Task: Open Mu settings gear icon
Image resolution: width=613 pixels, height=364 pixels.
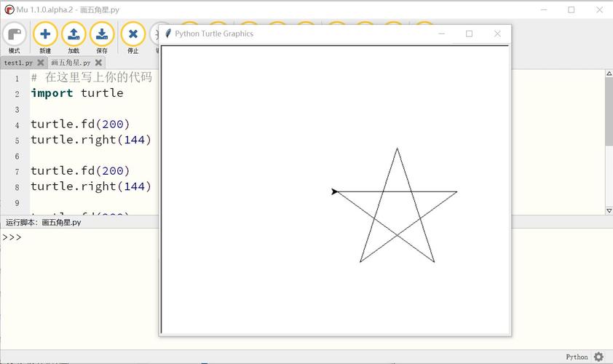Action: click(x=598, y=357)
